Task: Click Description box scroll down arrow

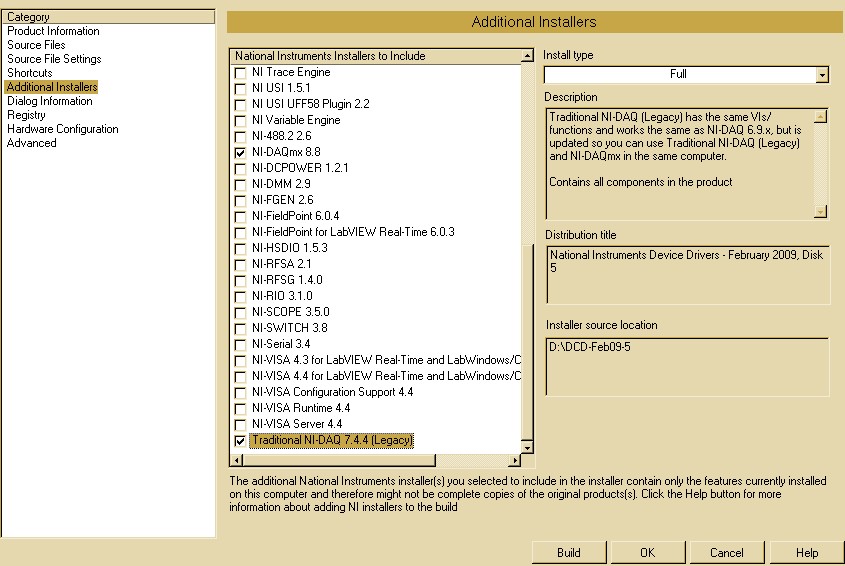Action: (x=820, y=212)
